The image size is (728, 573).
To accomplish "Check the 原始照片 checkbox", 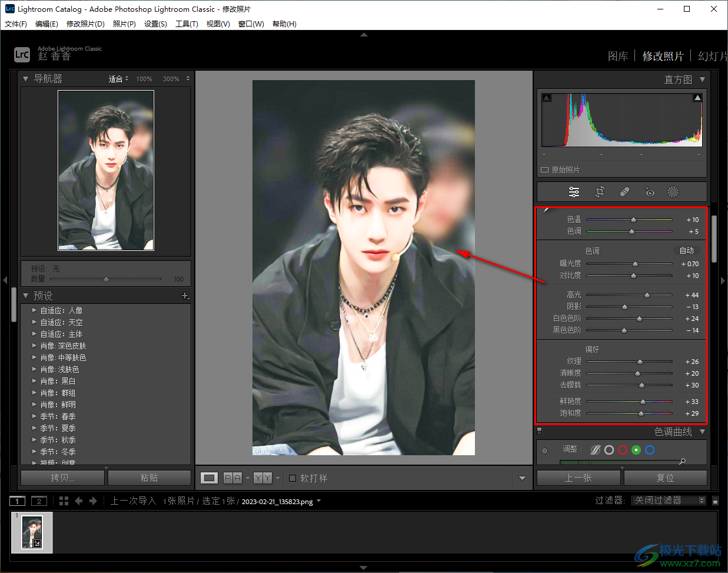I will pos(544,170).
